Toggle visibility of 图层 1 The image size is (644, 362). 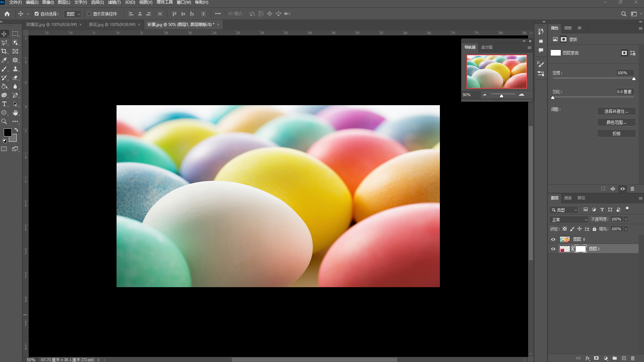553,249
